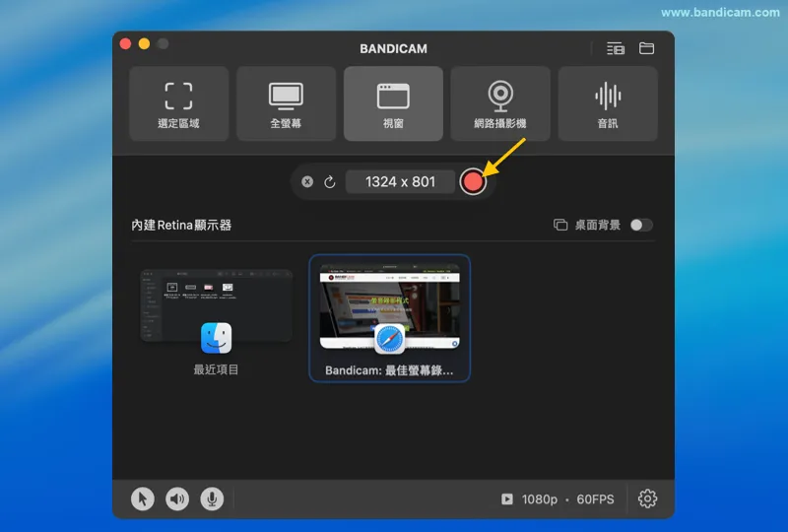
Task: Toggle mouse cursor recording button
Action: click(x=143, y=499)
